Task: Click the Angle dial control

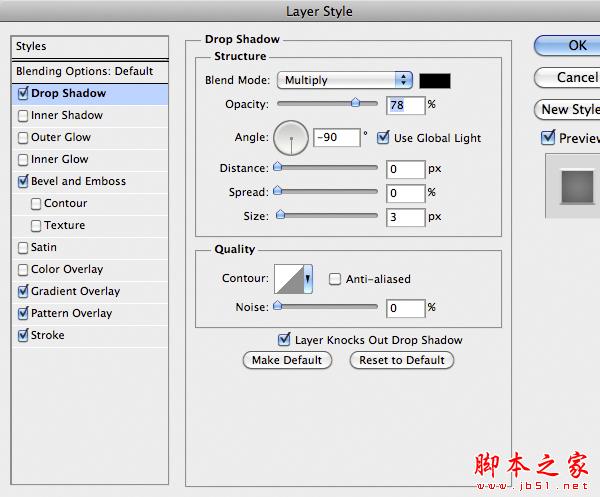Action: coord(291,138)
